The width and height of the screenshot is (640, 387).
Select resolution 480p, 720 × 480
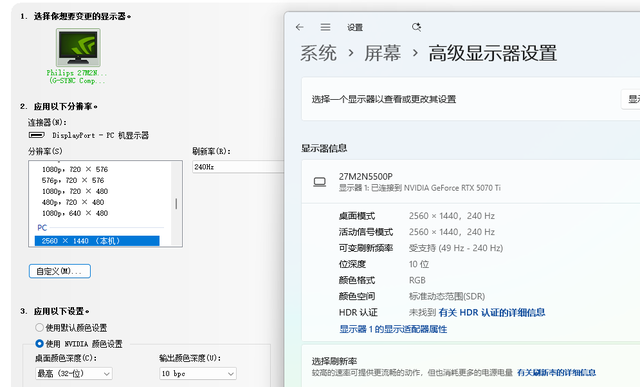[x=73, y=202]
